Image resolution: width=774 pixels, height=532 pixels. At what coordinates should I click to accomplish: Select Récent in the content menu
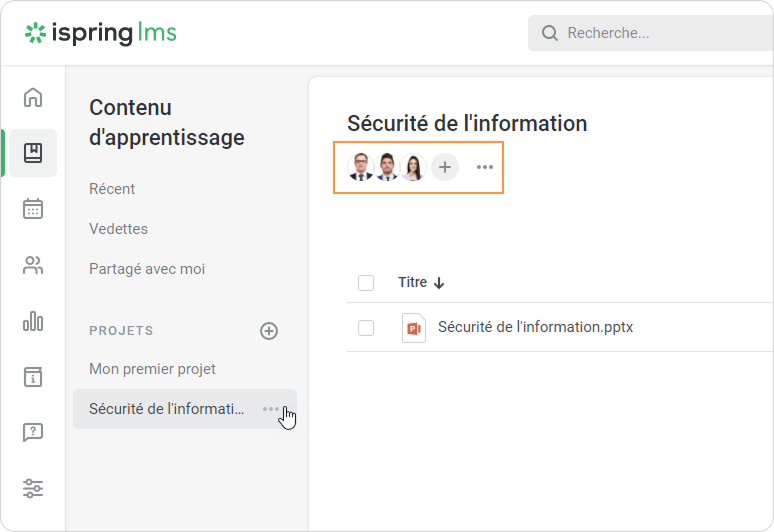coord(112,189)
